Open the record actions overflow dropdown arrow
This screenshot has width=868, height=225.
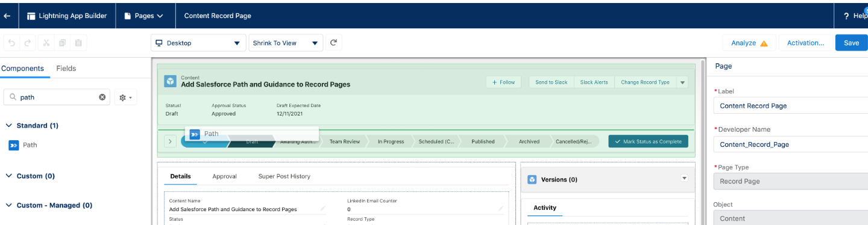(x=682, y=82)
